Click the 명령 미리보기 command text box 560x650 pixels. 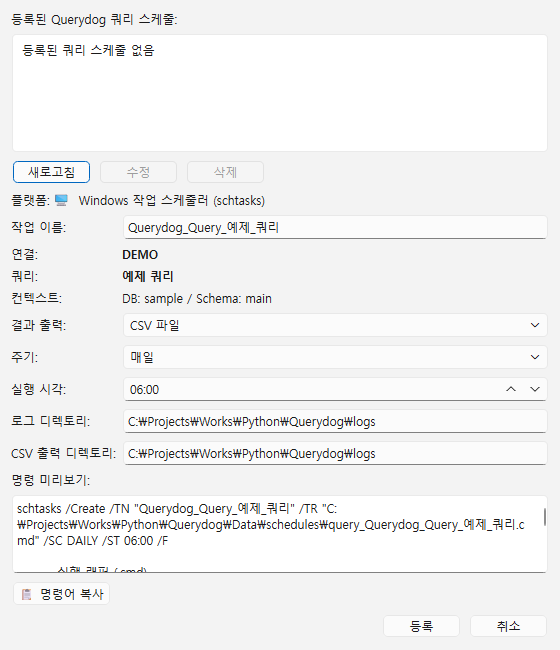[x=280, y=534]
